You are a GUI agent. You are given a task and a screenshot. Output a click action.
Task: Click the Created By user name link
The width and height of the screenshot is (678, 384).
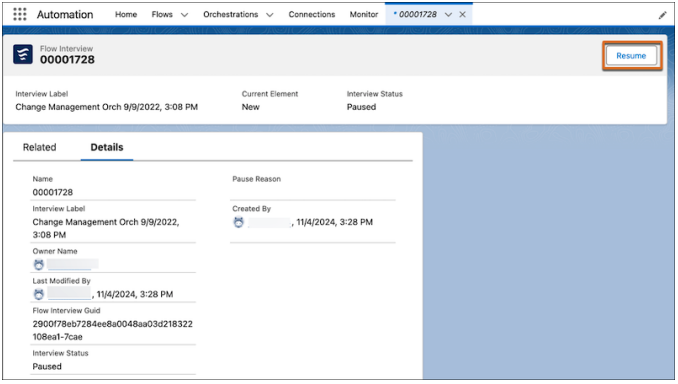[269, 222]
